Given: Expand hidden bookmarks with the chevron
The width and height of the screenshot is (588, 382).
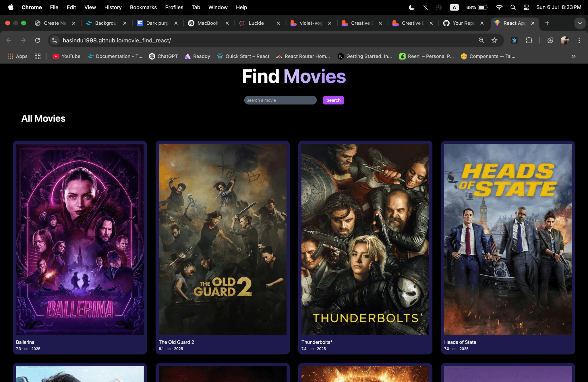Looking at the screenshot, I should [573, 56].
